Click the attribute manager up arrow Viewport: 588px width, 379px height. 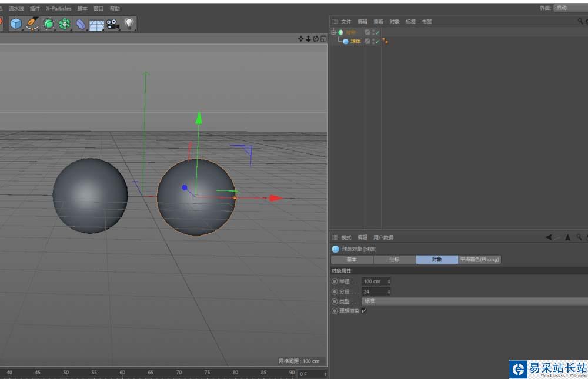click(x=568, y=237)
